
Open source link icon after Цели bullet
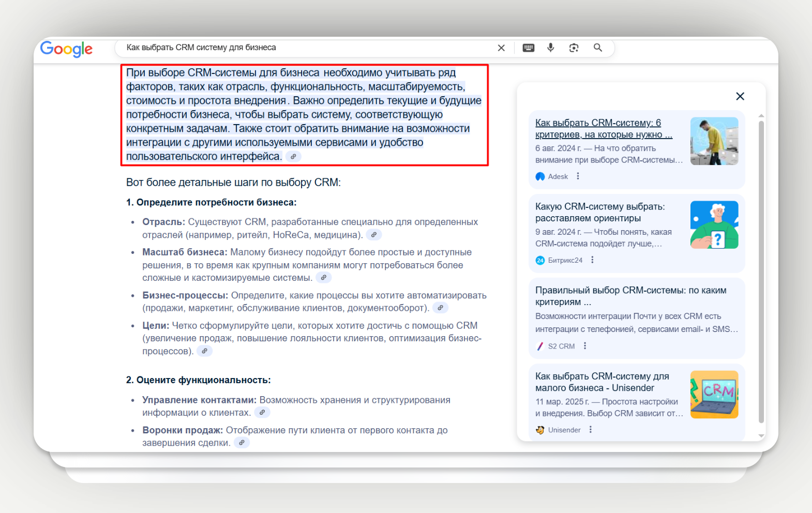(x=204, y=351)
